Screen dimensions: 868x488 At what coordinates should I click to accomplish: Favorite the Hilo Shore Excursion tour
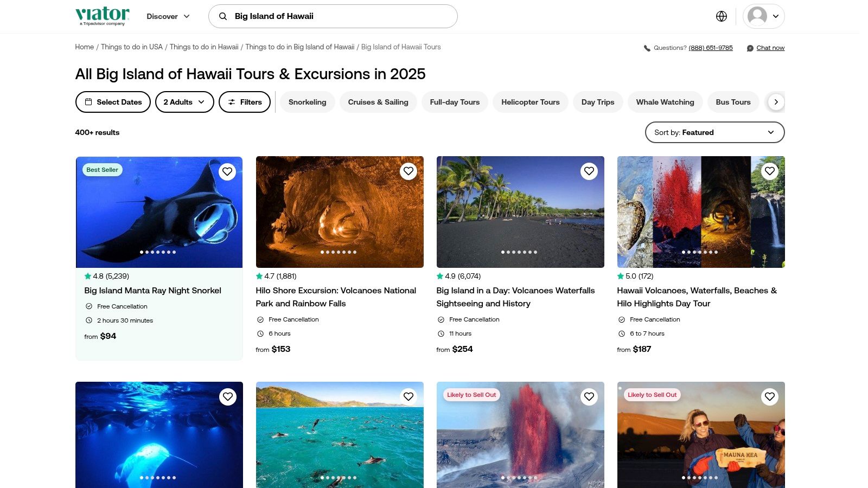tap(408, 171)
